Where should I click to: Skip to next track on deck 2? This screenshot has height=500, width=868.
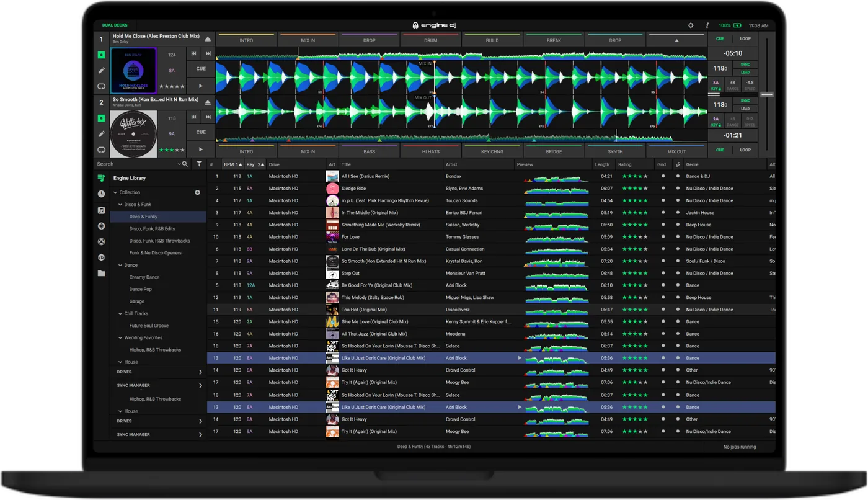(208, 117)
